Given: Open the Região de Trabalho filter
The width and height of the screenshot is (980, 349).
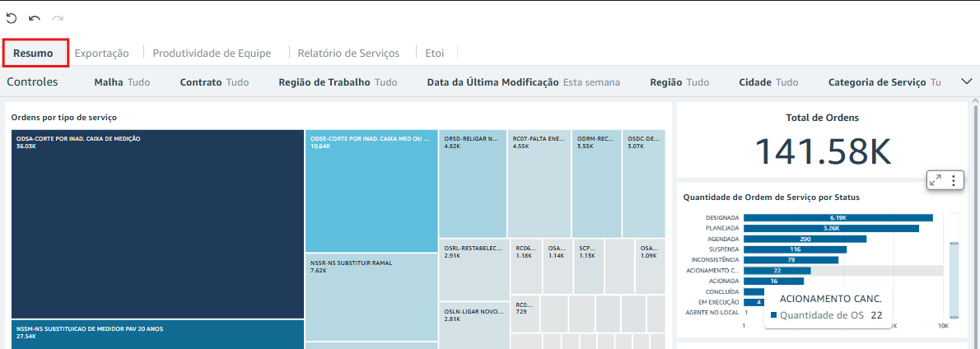Looking at the screenshot, I should tap(338, 82).
